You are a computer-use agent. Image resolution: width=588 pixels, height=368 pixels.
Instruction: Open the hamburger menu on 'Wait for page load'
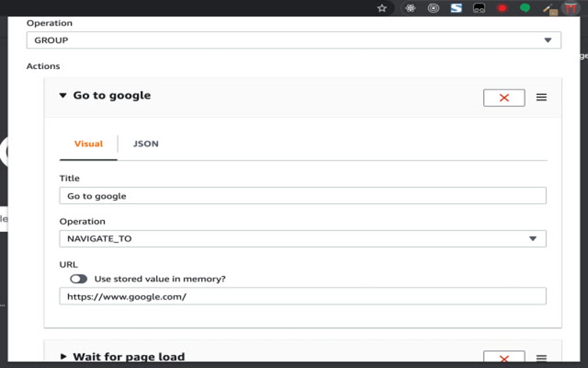[541, 356]
